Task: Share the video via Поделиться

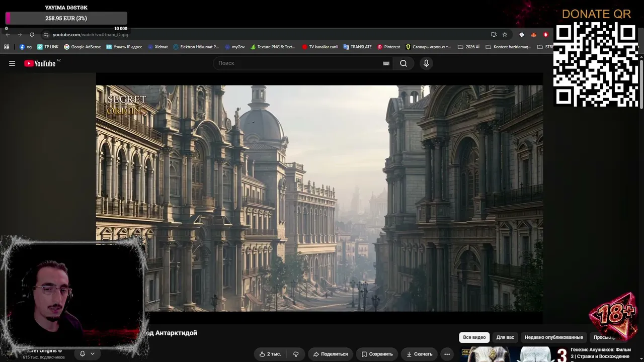Action: pos(331,354)
